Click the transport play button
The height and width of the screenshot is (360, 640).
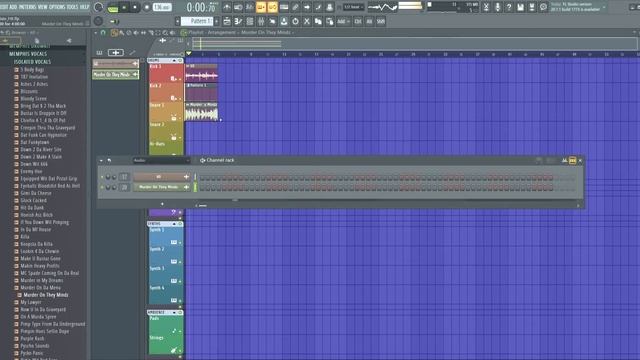click(124, 7)
